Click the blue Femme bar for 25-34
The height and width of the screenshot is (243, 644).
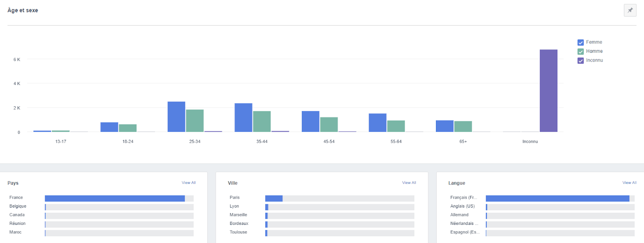[176, 117]
